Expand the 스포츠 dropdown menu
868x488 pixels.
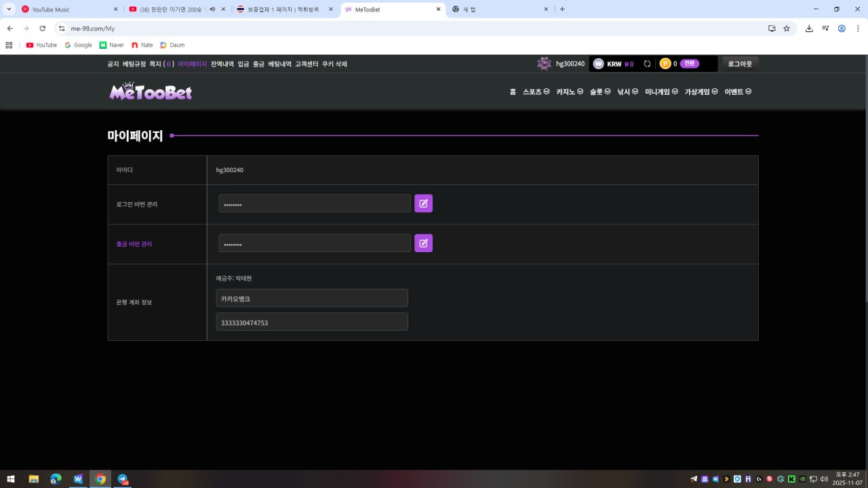pyautogui.click(x=536, y=91)
